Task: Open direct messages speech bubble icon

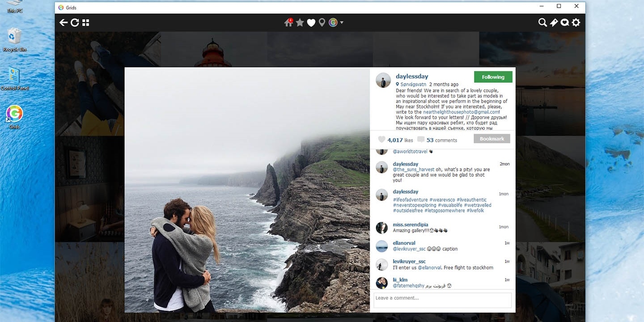Action: click(565, 22)
